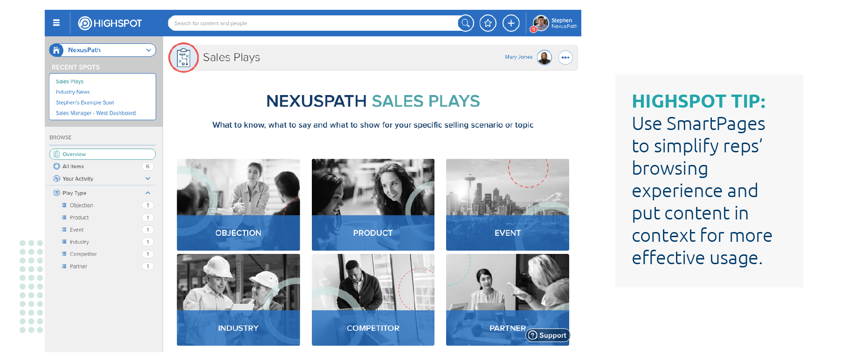Open Sales Manager - West Dashboard

pyautogui.click(x=96, y=113)
